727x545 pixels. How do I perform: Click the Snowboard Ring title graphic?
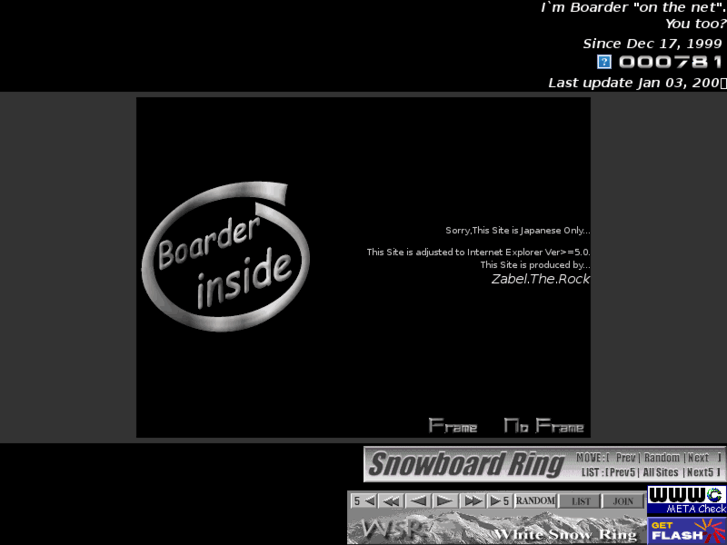pyautogui.click(x=466, y=464)
